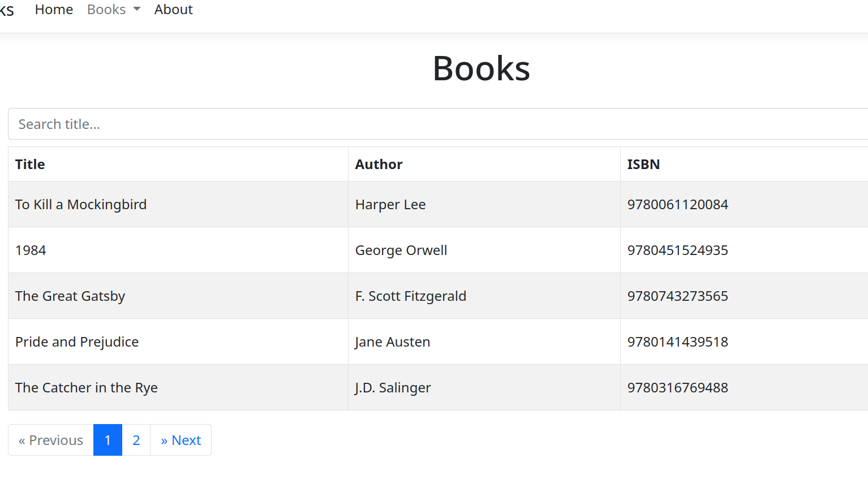
Task: Click ISBN 9780743273565 cell
Action: click(x=677, y=296)
